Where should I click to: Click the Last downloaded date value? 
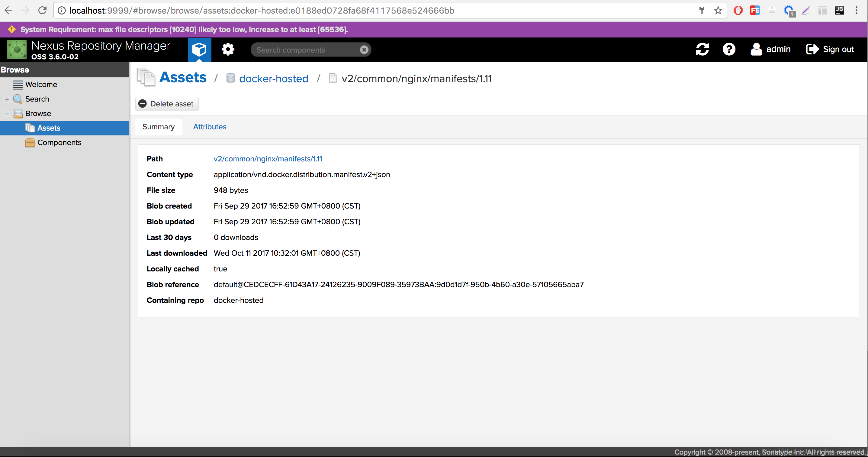[x=287, y=253]
